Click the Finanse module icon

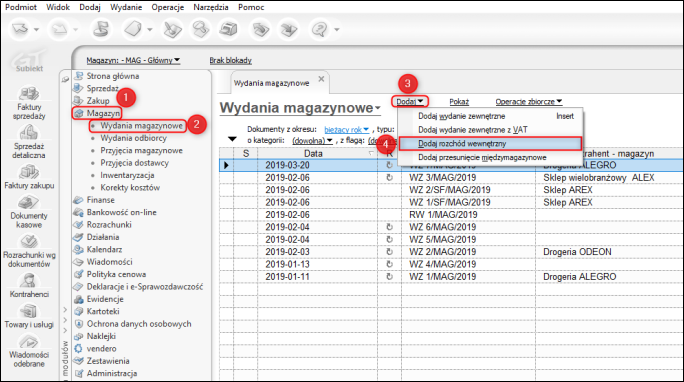click(79, 200)
